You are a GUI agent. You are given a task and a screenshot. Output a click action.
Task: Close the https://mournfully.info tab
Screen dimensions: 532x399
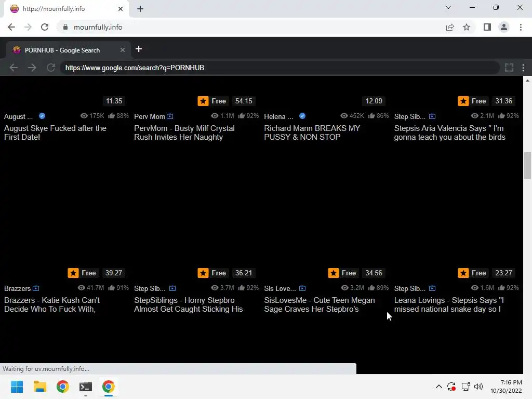pos(121,9)
